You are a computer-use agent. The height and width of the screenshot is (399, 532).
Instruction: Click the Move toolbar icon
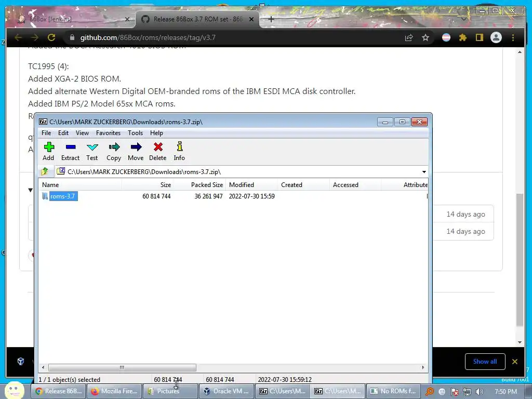pyautogui.click(x=136, y=151)
